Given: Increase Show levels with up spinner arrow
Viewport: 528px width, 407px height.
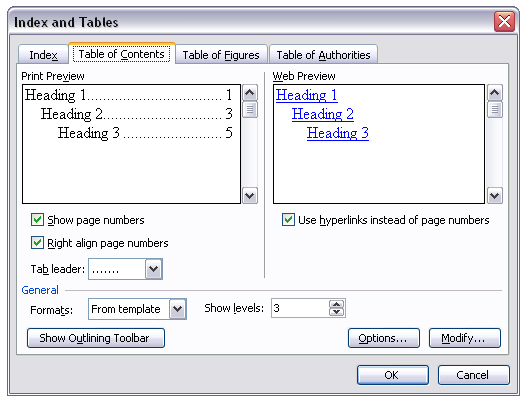Looking at the screenshot, I should [x=336, y=304].
